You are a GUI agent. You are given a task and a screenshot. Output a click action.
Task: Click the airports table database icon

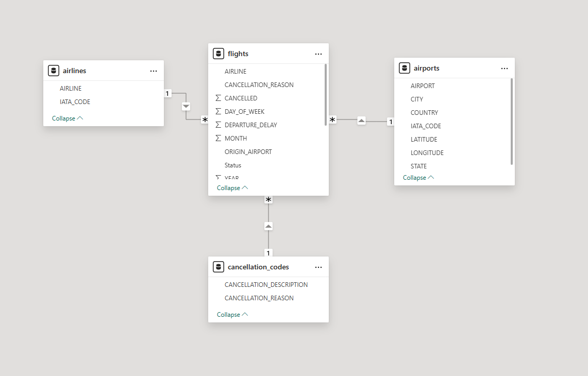pyautogui.click(x=405, y=68)
